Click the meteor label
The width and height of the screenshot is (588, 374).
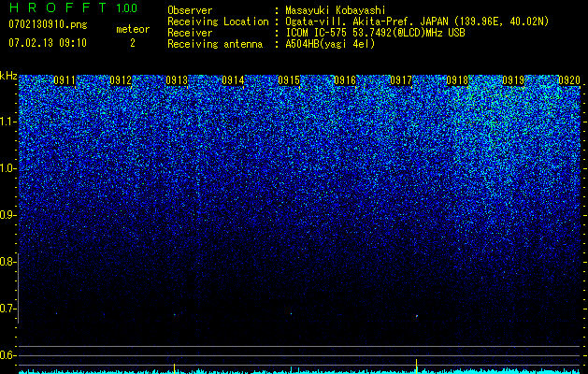tap(133, 29)
